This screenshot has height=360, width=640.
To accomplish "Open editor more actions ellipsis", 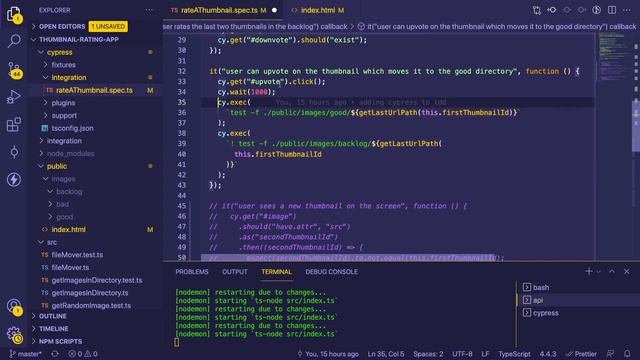I will click(627, 10).
